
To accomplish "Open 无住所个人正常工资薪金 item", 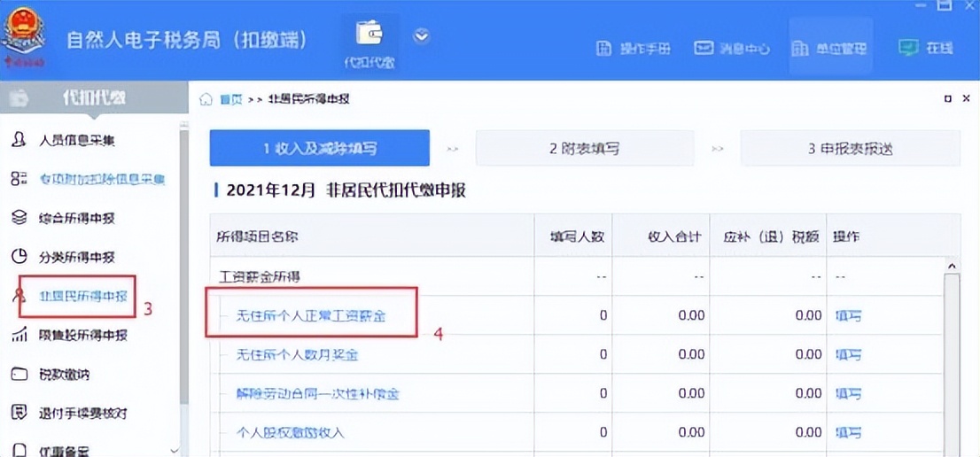I will click(311, 316).
